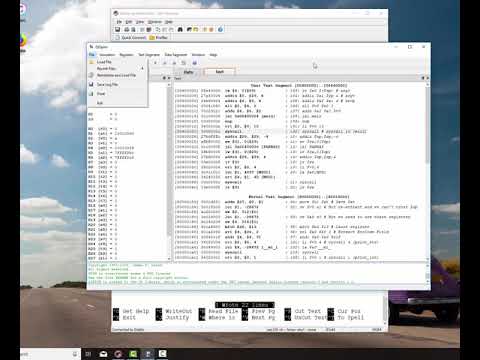The height and width of the screenshot is (360, 480).
Task: Click "Where Is" in the nano footer
Action: click(x=221, y=318)
